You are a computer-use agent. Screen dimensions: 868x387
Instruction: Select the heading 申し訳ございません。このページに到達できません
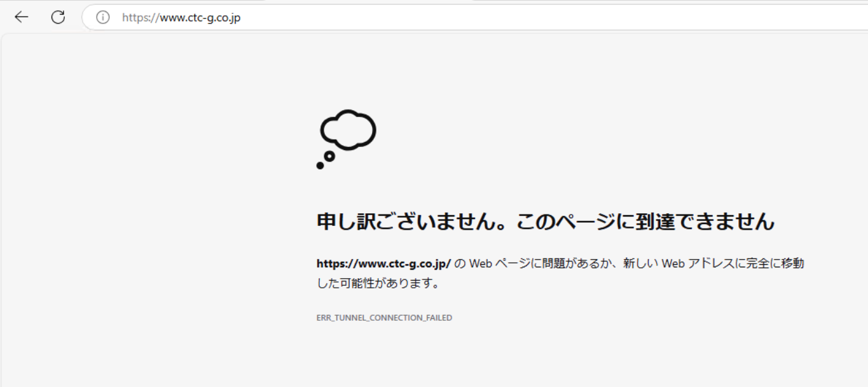click(546, 222)
